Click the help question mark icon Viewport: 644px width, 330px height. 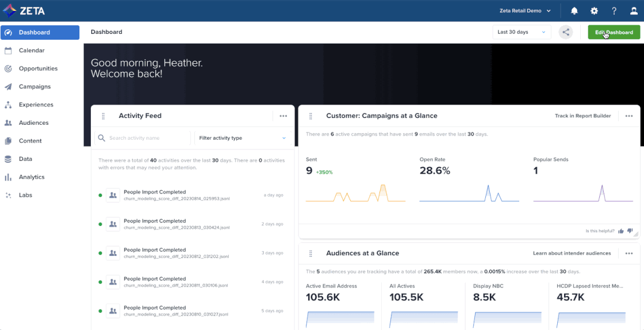pyautogui.click(x=614, y=11)
